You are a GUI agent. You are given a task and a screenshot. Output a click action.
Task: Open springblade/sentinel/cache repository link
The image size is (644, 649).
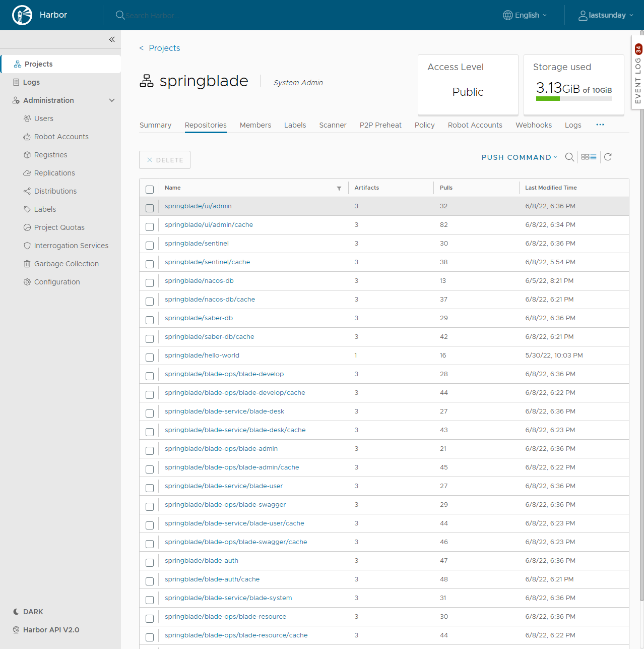[207, 262]
